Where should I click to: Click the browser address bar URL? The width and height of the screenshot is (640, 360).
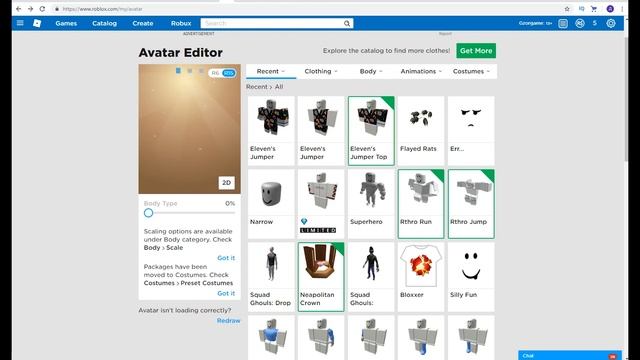coord(102,9)
